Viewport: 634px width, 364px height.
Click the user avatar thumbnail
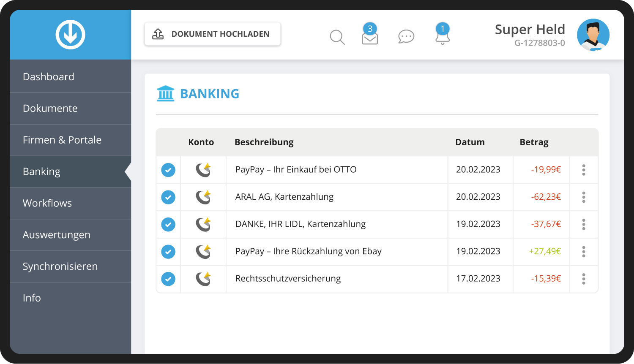pos(593,35)
